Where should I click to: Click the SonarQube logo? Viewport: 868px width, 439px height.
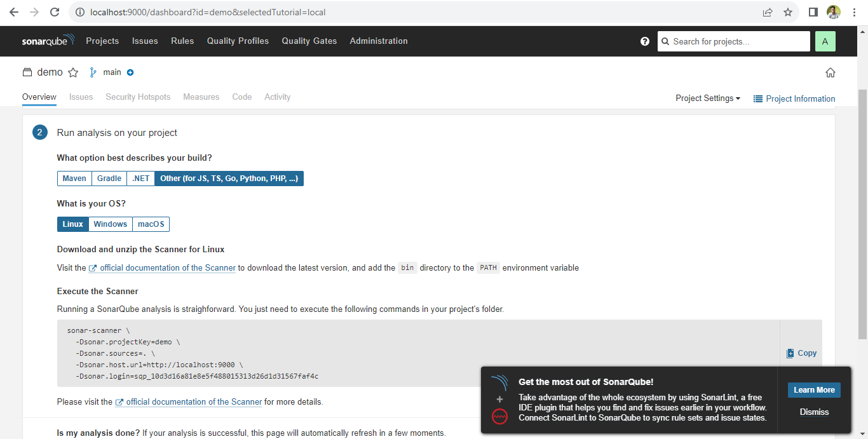tap(48, 41)
